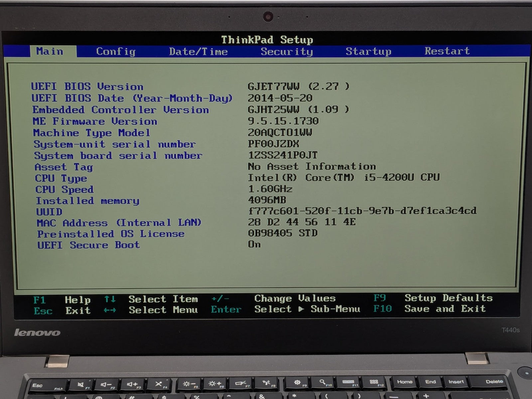The height and width of the screenshot is (399, 532).
Task: Click the memory value 4096MB
Action: [267, 200]
